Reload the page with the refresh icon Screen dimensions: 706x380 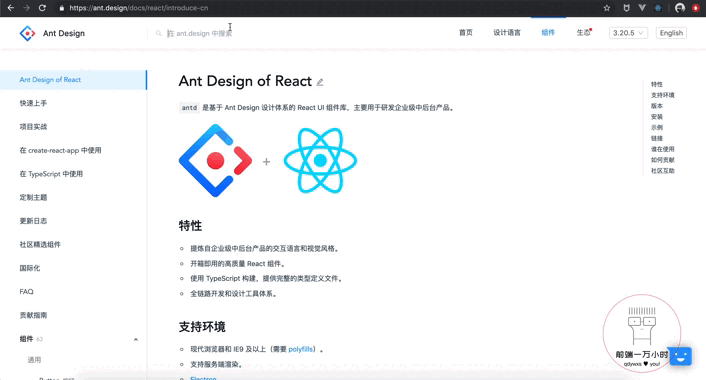[42, 8]
